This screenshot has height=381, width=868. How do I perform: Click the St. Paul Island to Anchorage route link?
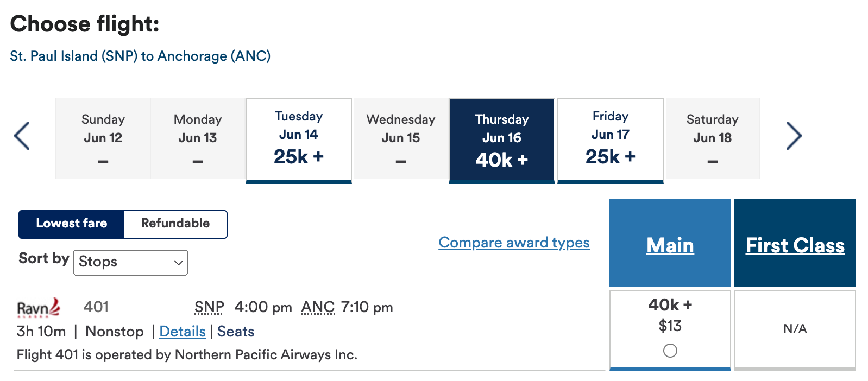click(x=141, y=56)
